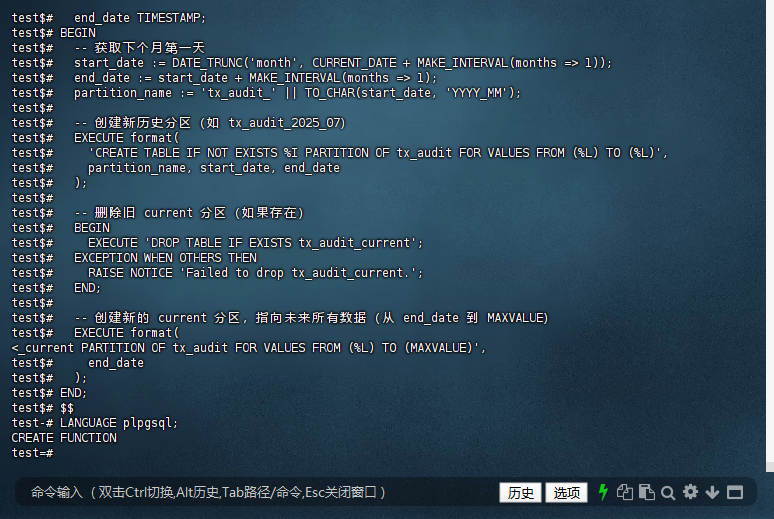Focus the 命令输入 command input field
The height and width of the screenshot is (519, 774).
257,492
